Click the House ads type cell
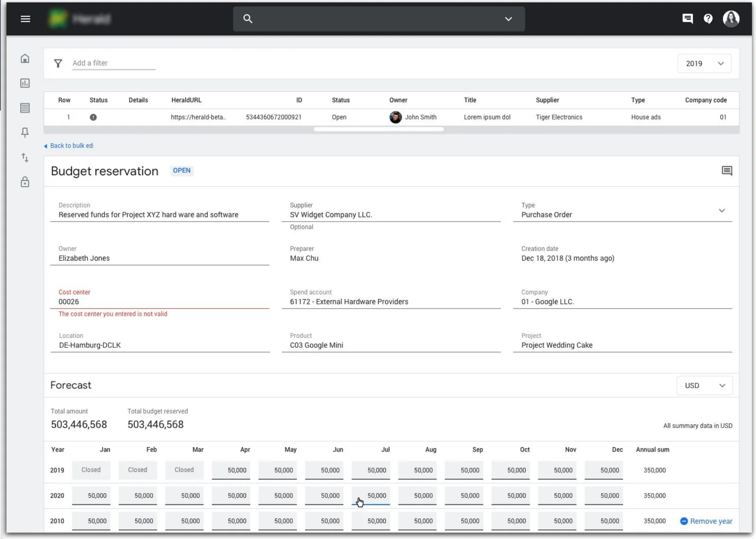The width and height of the screenshot is (756, 539). click(x=646, y=117)
